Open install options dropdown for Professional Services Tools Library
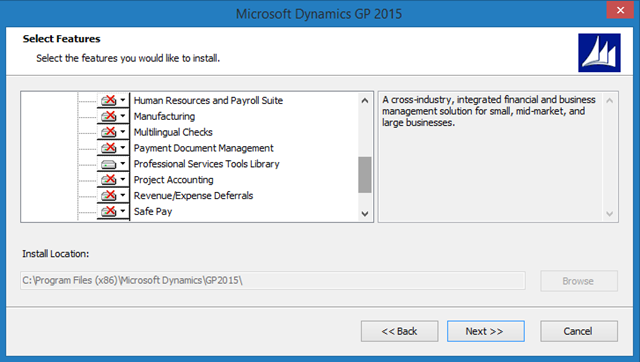This screenshot has width=640, height=362. pyautogui.click(x=123, y=164)
